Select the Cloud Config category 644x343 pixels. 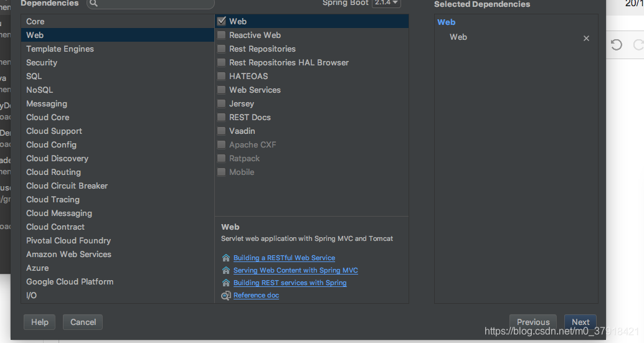click(x=118, y=144)
